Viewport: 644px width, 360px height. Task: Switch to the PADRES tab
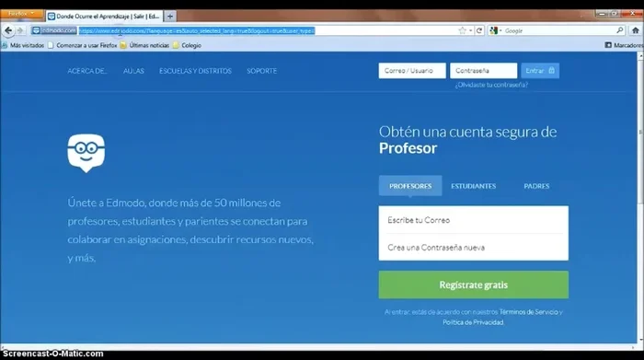pyautogui.click(x=536, y=186)
